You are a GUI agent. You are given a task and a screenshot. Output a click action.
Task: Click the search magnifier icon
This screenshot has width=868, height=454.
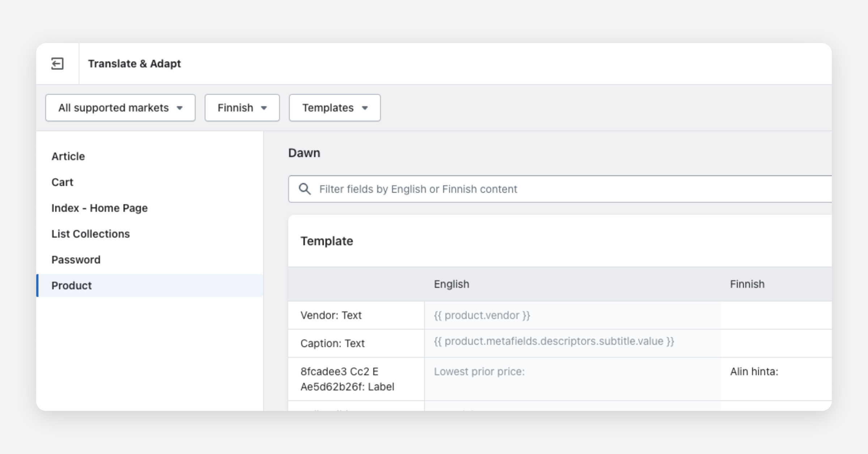click(x=305, y=189)
